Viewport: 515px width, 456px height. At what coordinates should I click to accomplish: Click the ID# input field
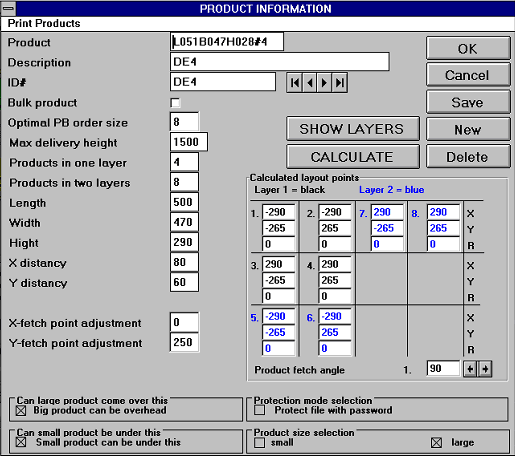pos(223,82)
